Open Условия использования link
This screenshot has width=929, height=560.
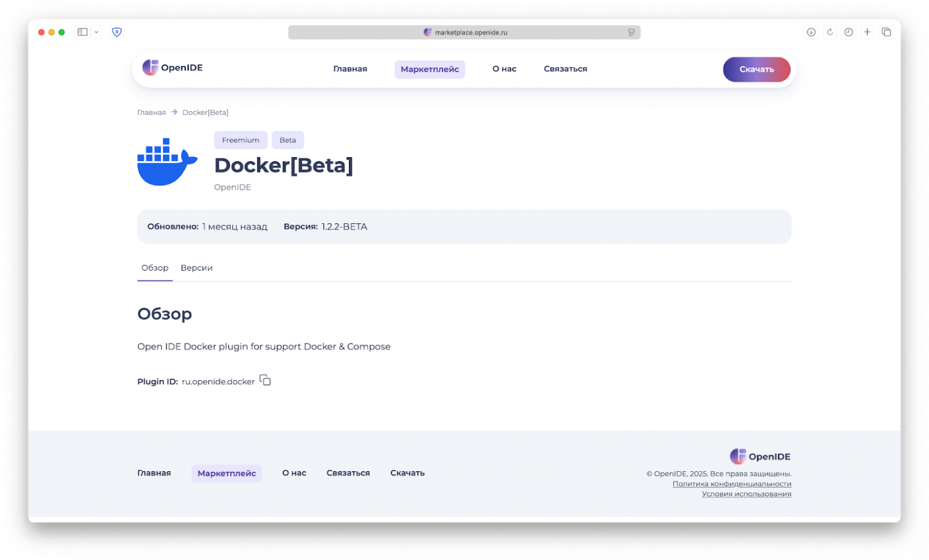(746, 494)
